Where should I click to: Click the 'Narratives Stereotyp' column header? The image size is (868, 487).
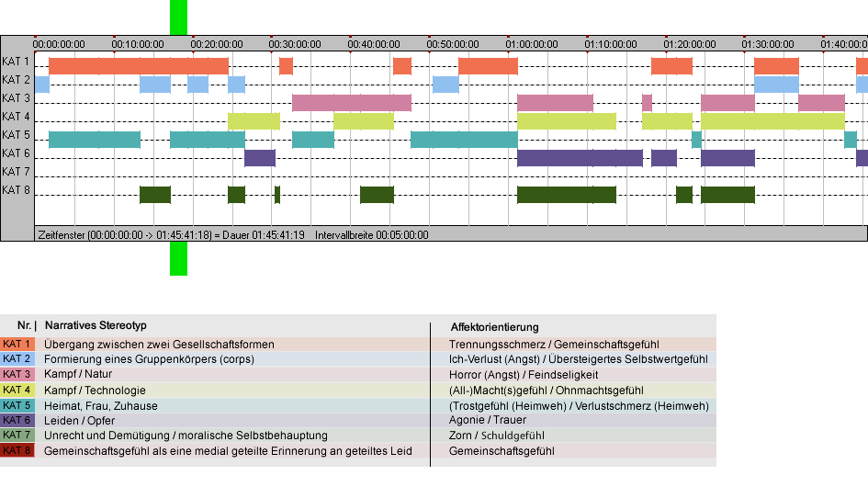96,326
